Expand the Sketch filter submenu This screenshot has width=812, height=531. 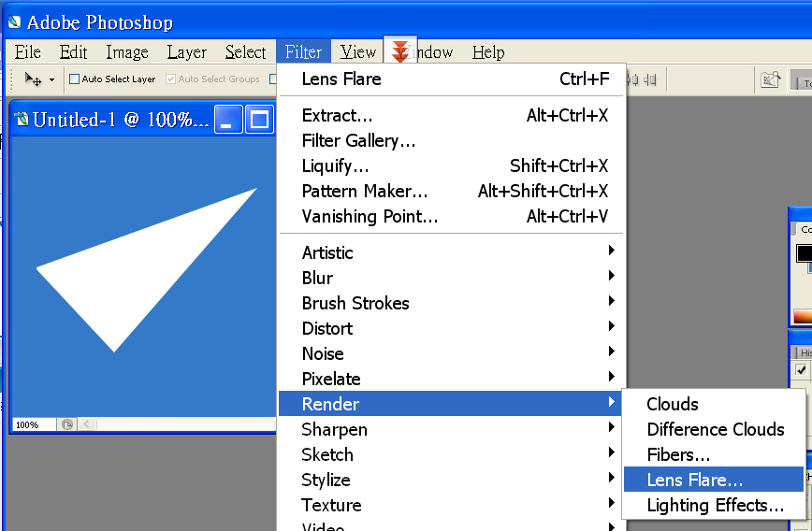point(451,455)
